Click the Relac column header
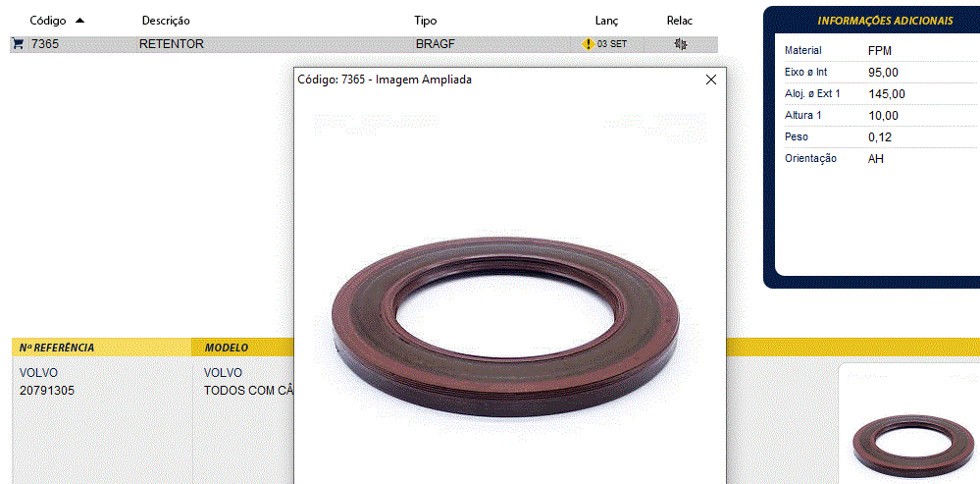980x484 pixels. coord(679,21)
